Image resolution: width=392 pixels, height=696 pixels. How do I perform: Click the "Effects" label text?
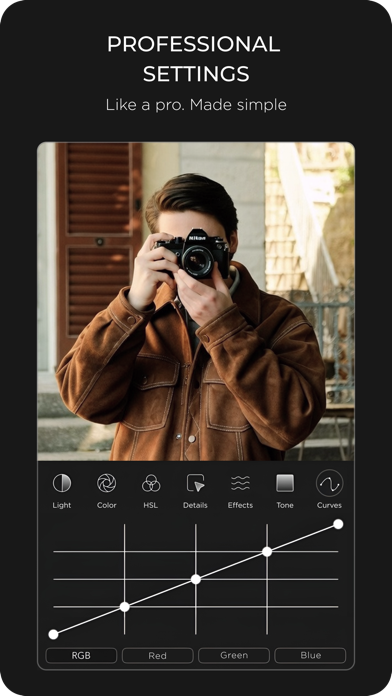pos(240,505)
